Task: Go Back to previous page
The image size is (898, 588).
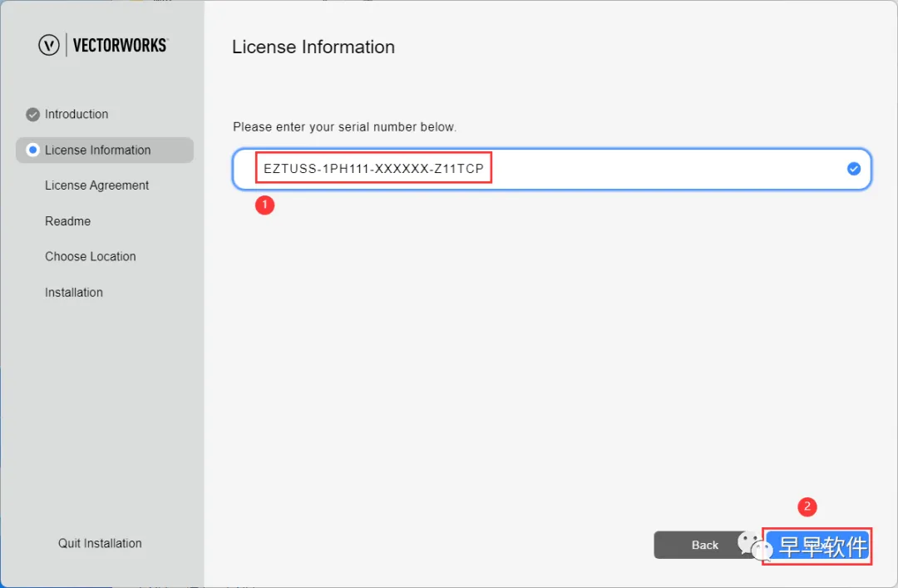Action: click(704, 545)
